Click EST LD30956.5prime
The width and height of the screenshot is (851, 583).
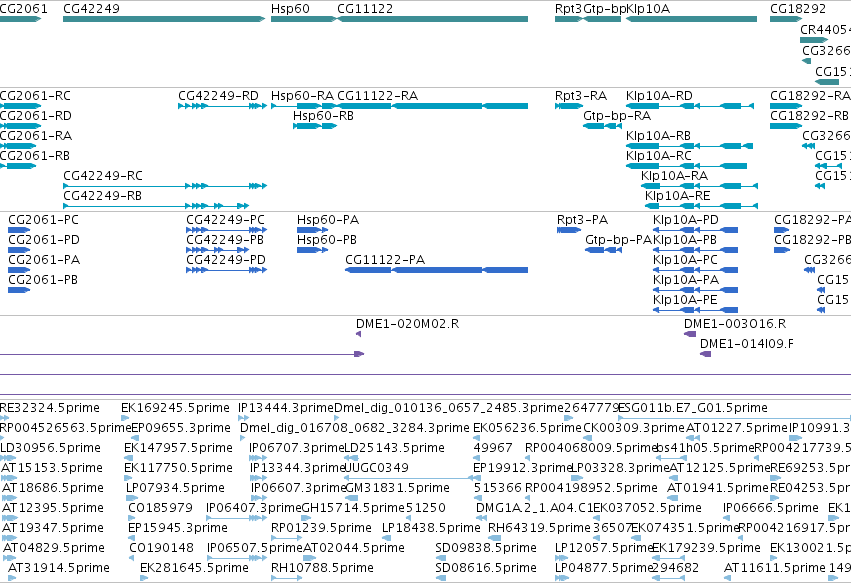tap(8, 458)
